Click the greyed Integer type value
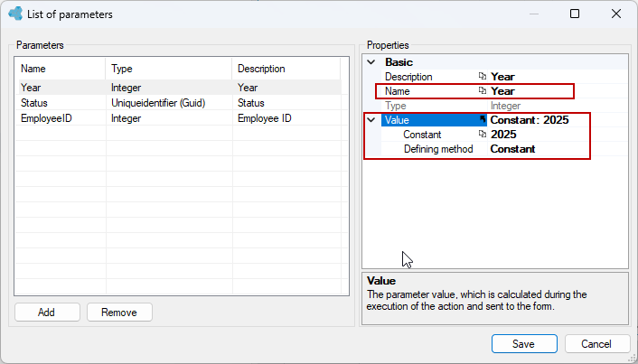 coord(505,106)
